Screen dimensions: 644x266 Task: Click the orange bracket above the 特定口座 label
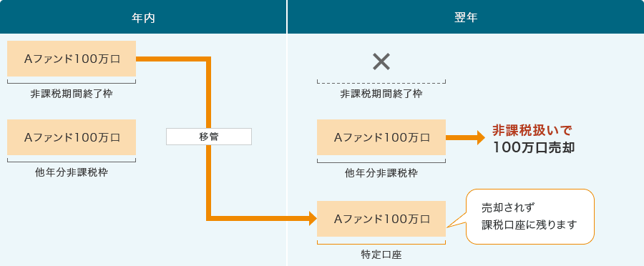coord(381,242)
